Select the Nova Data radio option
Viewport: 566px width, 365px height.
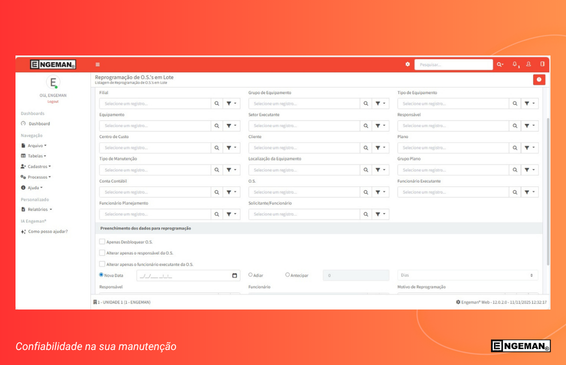[x=101, y=275]
